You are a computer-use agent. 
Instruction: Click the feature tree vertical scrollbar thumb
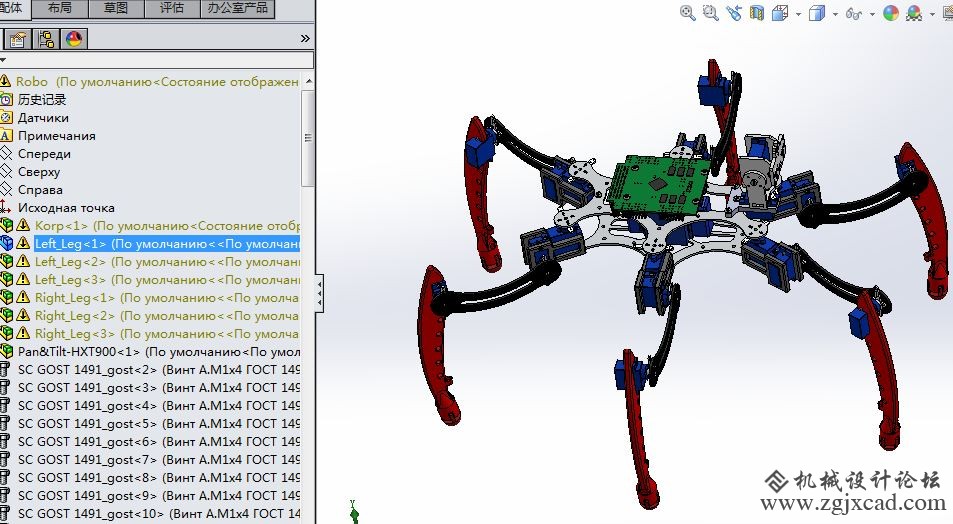(x=308, y=138)
